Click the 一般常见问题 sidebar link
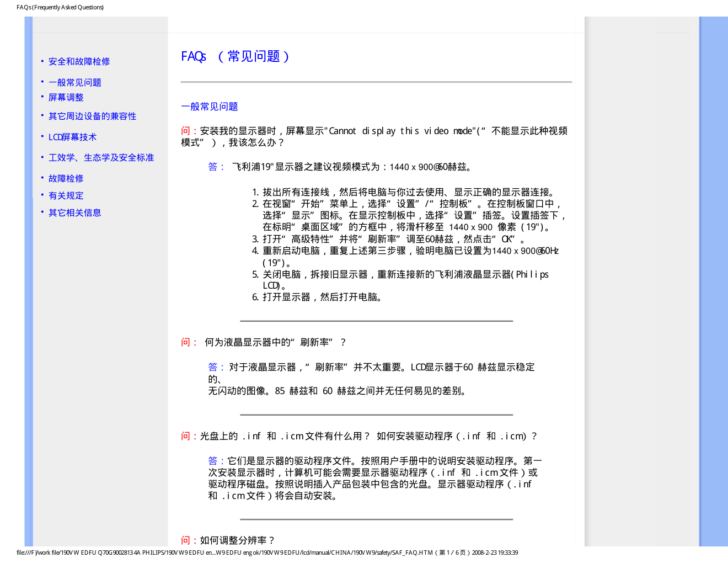728x563 pixels. [x=74, y=82]
